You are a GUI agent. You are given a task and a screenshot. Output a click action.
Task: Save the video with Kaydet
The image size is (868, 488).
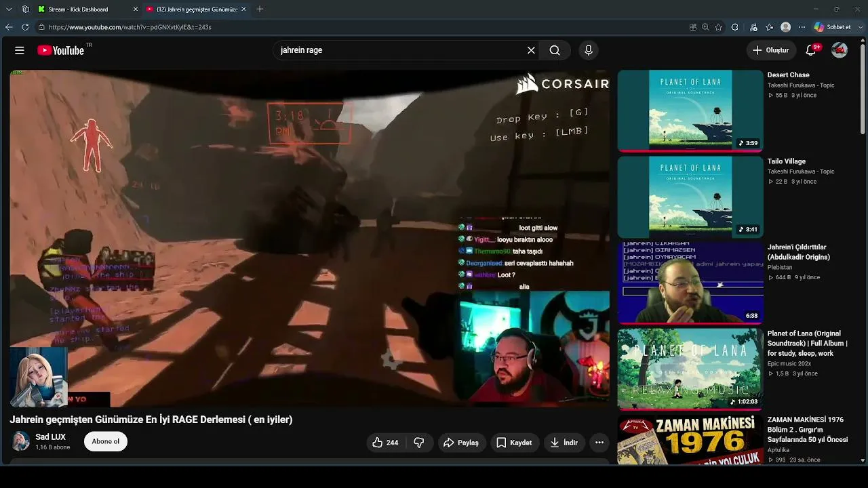pyautogui.click(x=515, y=443)
